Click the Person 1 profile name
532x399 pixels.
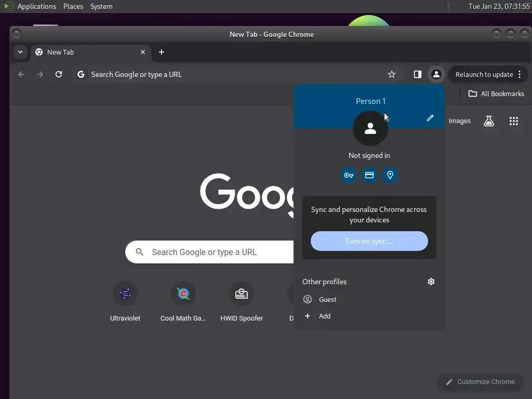point(370,101)
